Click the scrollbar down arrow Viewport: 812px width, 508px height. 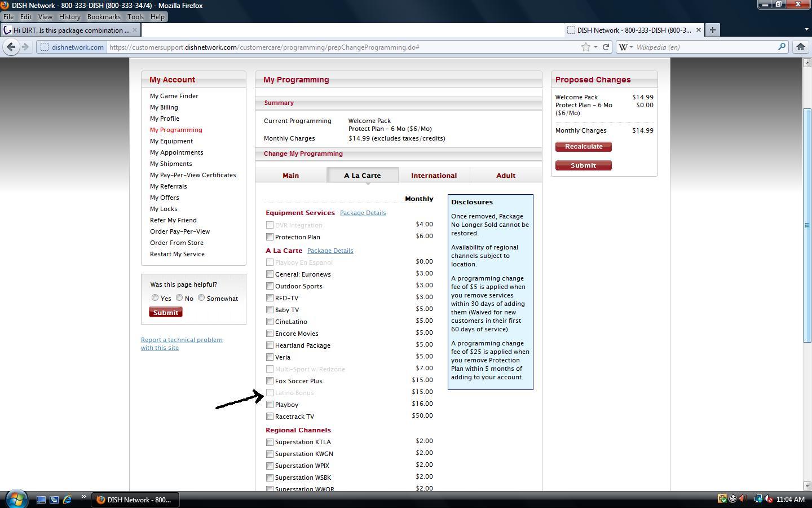pos(807,486)
